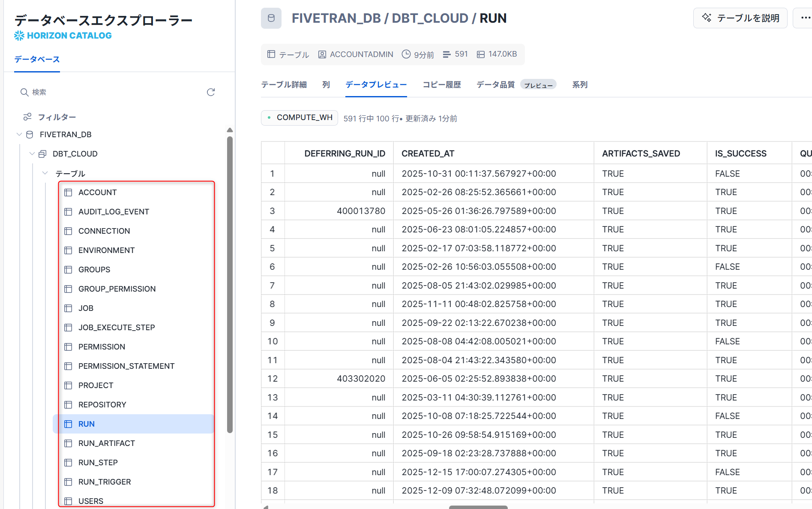Click the 検索 search input field

[x=111, y=92]
